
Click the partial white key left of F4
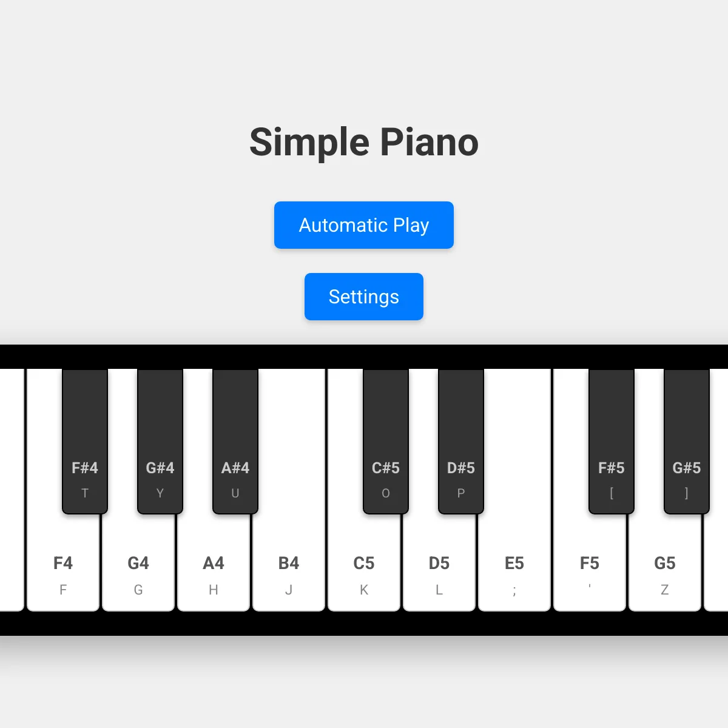[12, 490]
